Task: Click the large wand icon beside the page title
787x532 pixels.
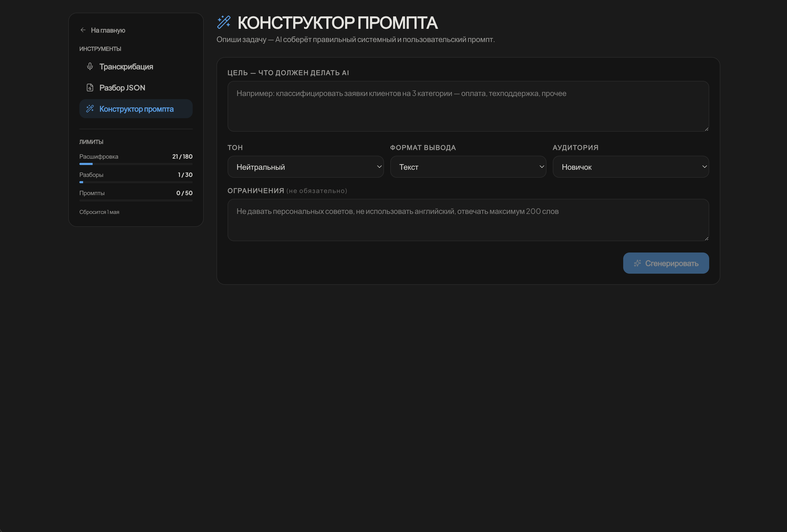Action: [224, 22]
